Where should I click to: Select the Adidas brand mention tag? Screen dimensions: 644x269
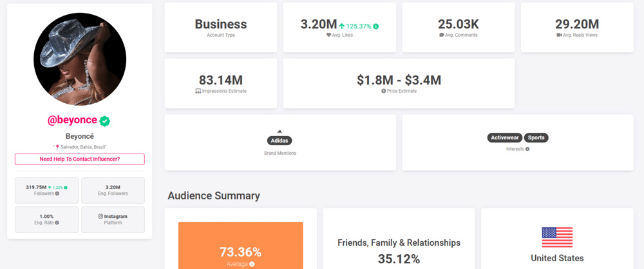279,141
